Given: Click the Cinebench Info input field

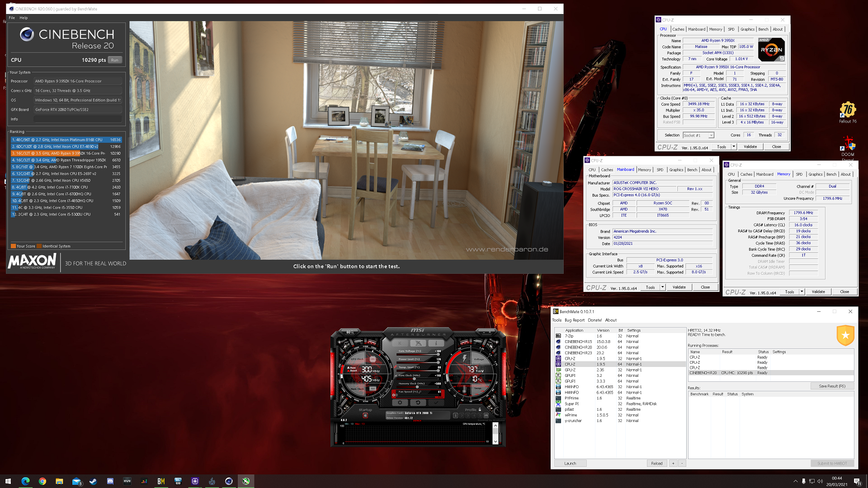Looking at the screenshot, I should 77,119.
